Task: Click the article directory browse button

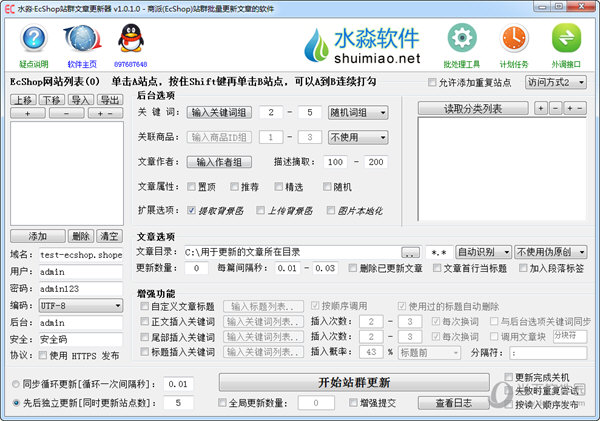Action: click(x=410, y=253)
